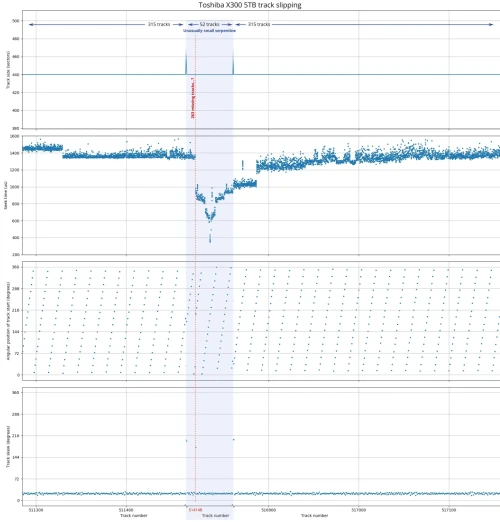Click the 'Track skew (degrees)' axis label
The image size is (500, 522).
point(8,446)
